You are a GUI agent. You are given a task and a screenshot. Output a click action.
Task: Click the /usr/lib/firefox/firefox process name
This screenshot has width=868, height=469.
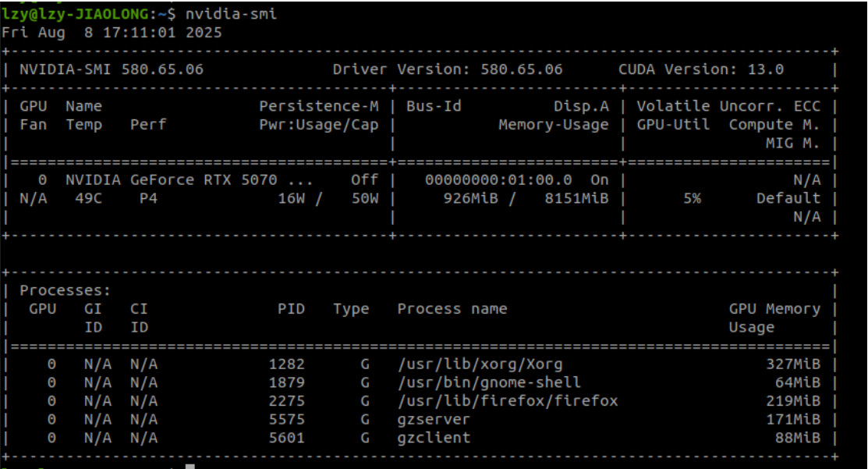coord(507,401)
